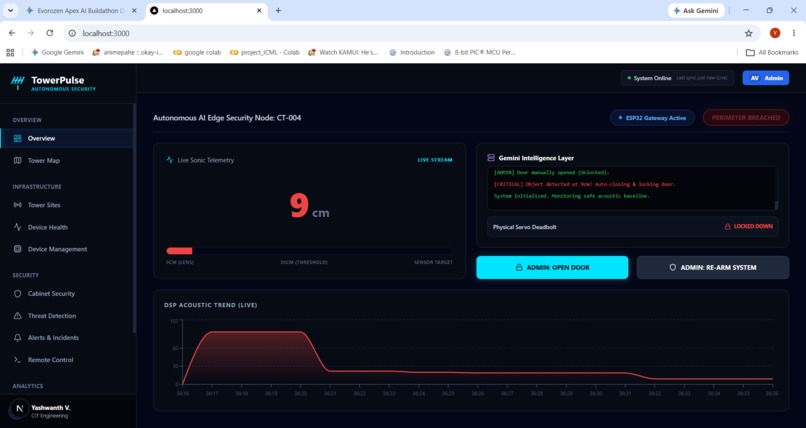Open Device Health page

point(67,227)
